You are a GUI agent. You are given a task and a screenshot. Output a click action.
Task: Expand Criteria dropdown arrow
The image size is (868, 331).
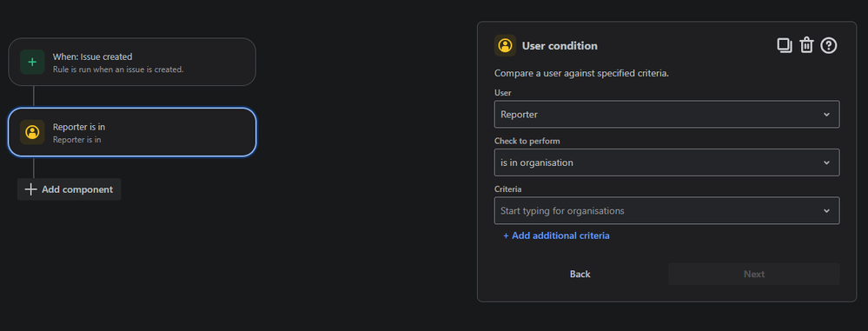[826, 211]
